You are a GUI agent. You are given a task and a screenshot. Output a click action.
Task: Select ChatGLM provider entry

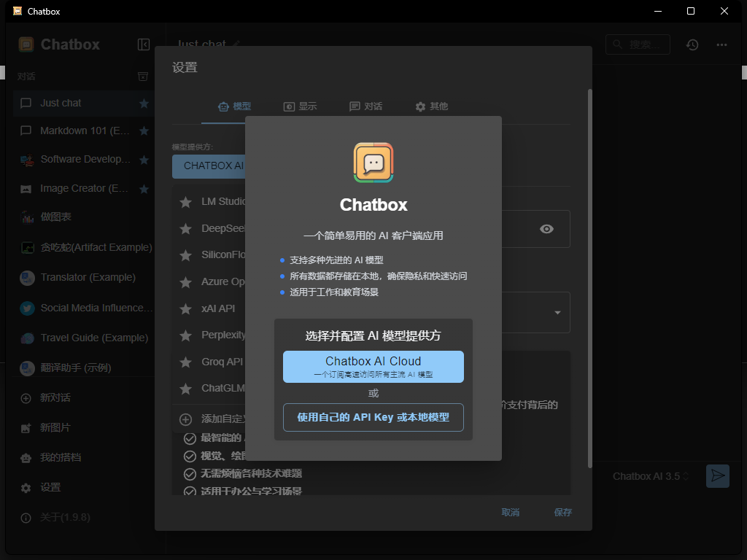coord(209,388)
